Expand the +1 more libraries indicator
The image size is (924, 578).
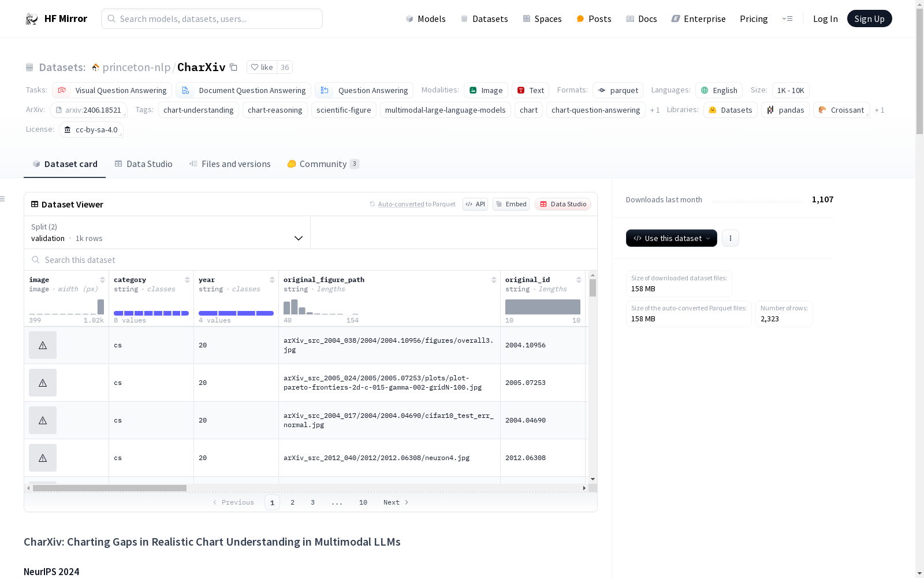pyautogui.click(x=880, y=110)
